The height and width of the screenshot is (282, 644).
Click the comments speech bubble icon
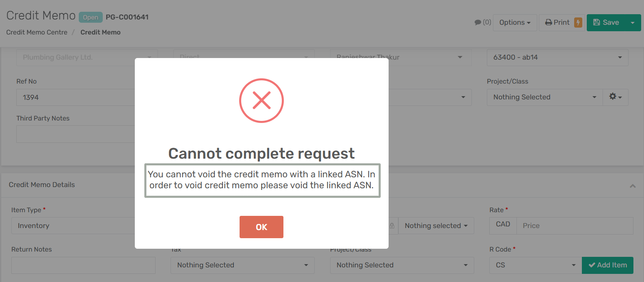click(x=478, y=22)
